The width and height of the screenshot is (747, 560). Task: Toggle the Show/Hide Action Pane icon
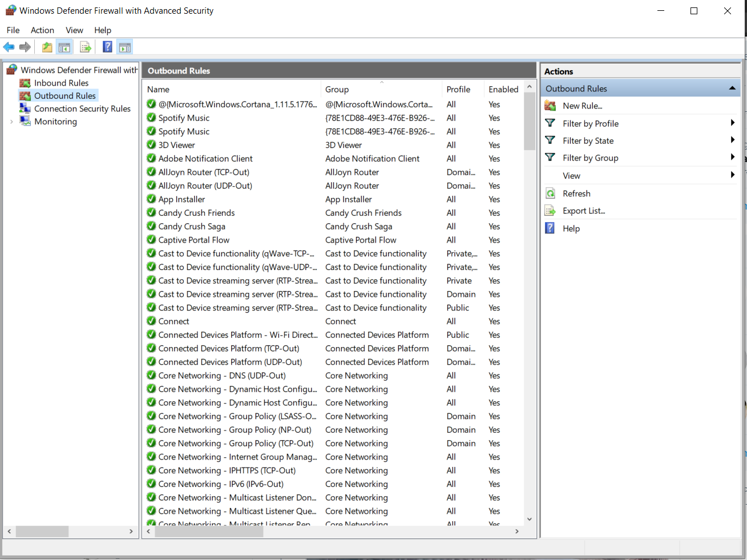pyautogui.click(x=125, y=47)
